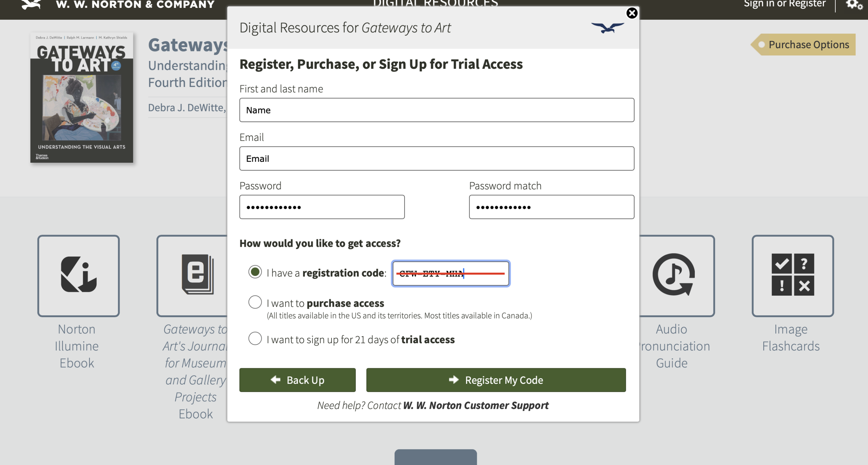Screen dimensions: 868x465
Task: Click the Image Flashcards label text
Action: pos(791,337)
